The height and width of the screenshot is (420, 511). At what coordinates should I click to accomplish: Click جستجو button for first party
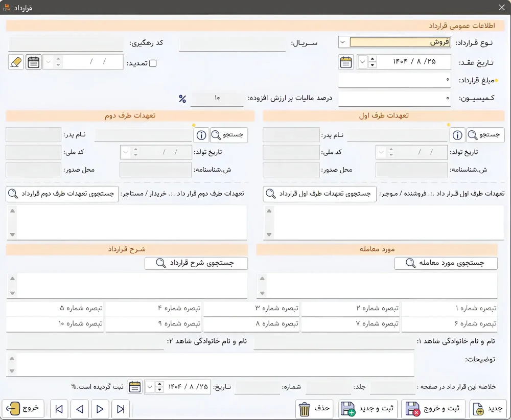(x=485, y=135)
